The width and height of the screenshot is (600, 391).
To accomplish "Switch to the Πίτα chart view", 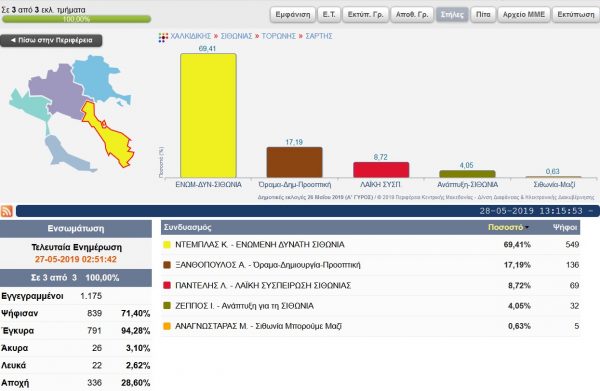I will [483, 15].
